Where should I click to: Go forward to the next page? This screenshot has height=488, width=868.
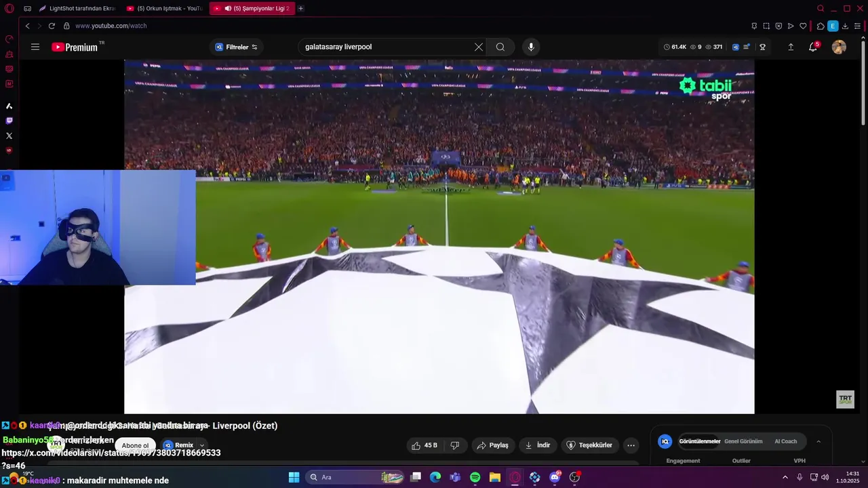click(39, 26)
